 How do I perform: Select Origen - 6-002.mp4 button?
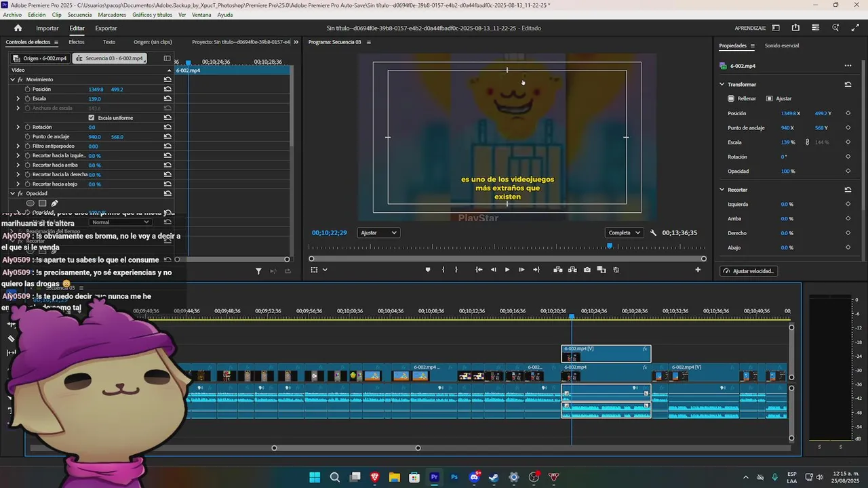(x=41, y=58)
